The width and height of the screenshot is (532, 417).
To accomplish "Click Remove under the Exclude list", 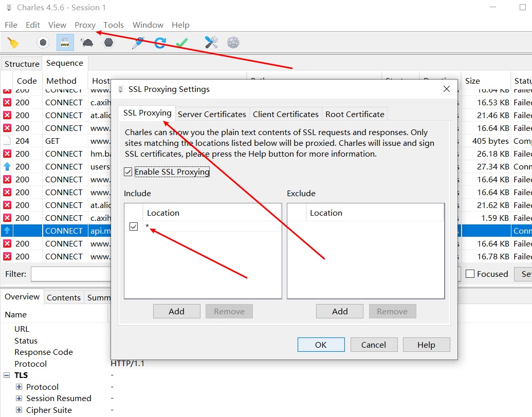I will tap(392, 311).
